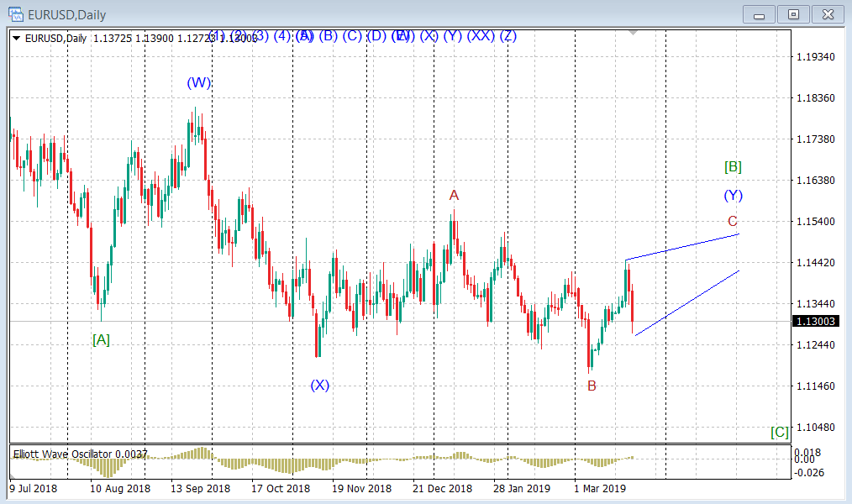Image resolution: width=852 pixels, height=504 pixels.
Task: Click the 1.19340 price scale value
Action: coord(815,57)
